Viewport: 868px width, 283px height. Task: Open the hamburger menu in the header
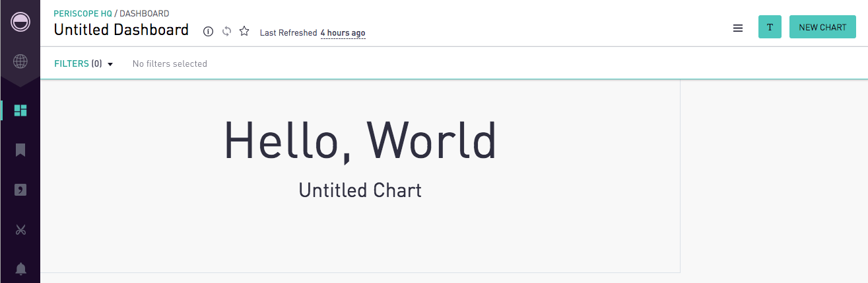pos(738,28)
